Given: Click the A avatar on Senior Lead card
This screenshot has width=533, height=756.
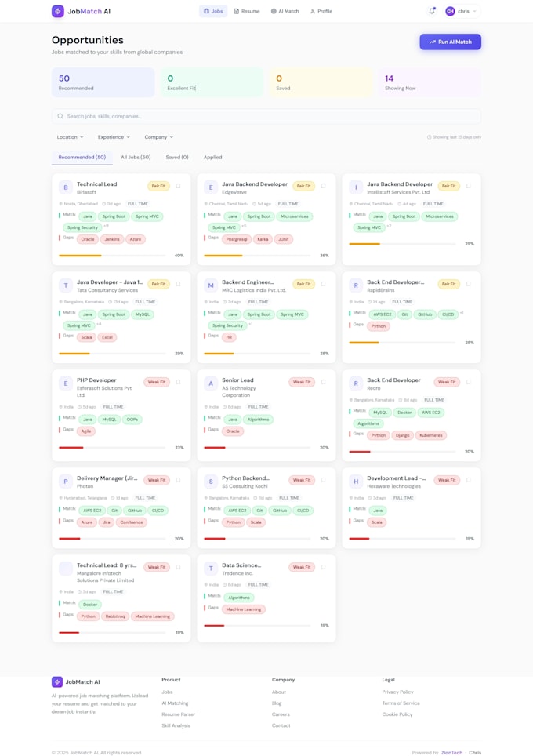Looking at the screenshot, I should click(211, 383).
